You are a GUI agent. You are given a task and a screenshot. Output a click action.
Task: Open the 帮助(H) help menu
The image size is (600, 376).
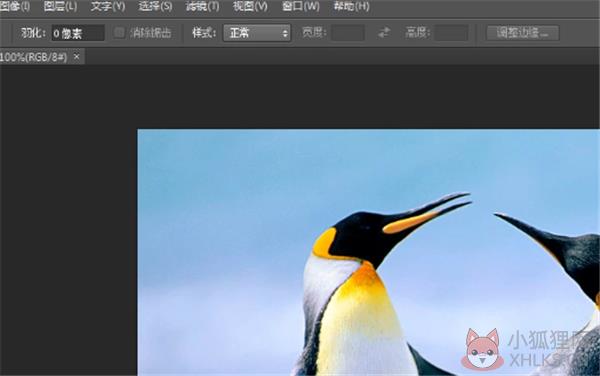(x=351, y=6)
